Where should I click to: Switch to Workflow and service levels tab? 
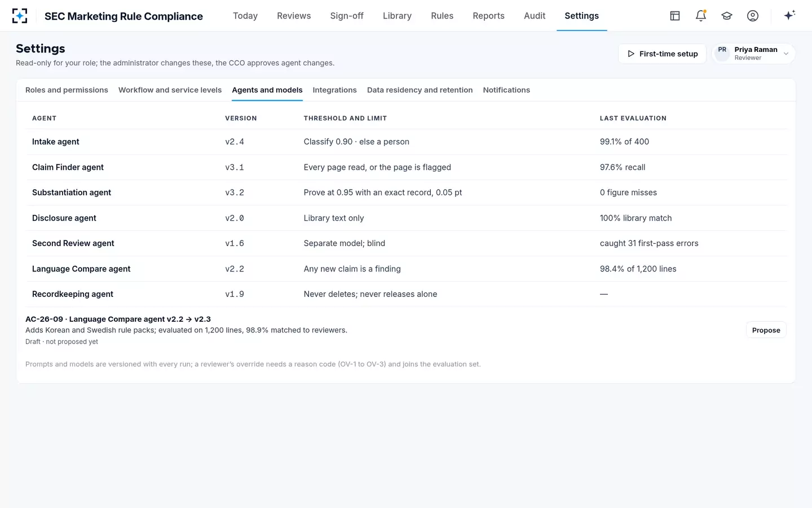(x=170, y=90)
